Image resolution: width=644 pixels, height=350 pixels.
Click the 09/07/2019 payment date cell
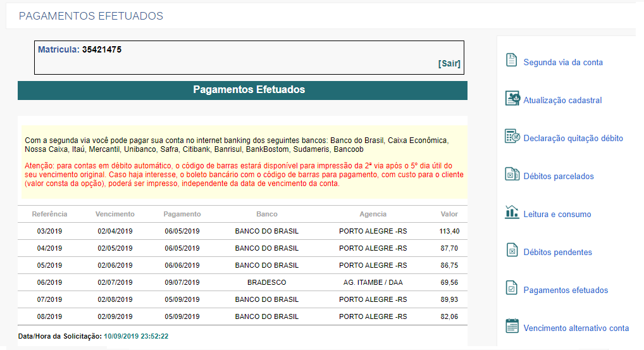182,283
